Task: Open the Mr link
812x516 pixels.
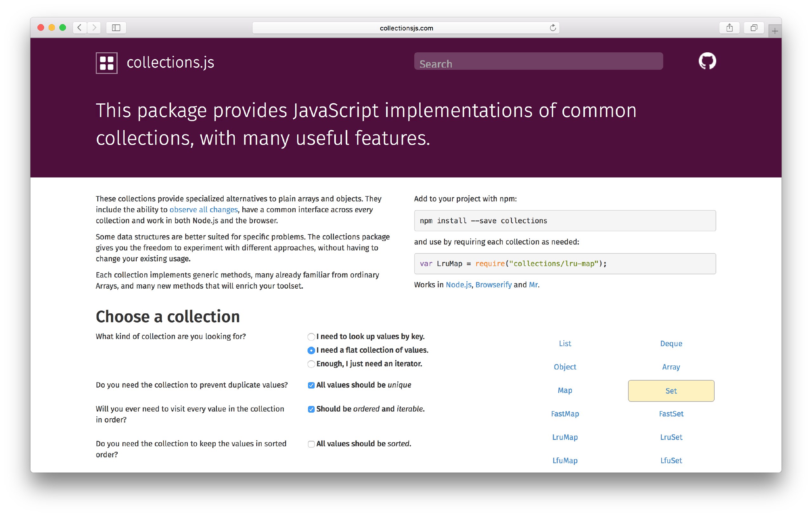Action: pos(533,285)
